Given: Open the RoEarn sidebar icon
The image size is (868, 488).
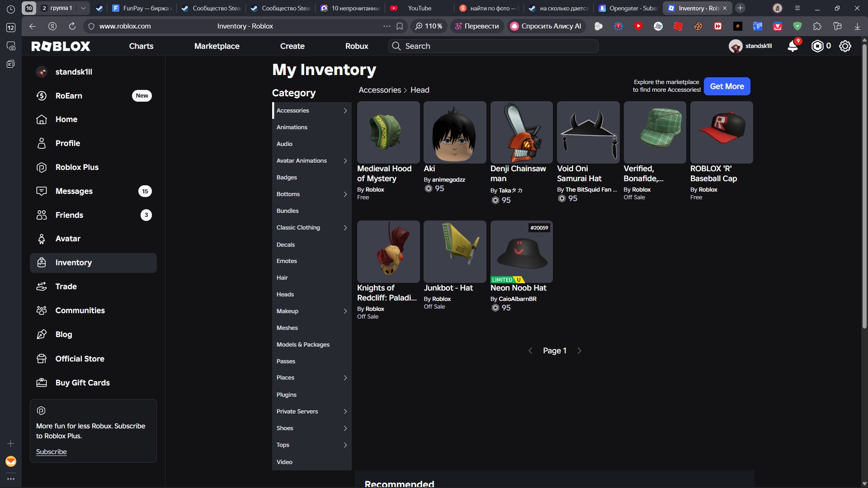Looking at the screenshot, I should pos(42,96).
